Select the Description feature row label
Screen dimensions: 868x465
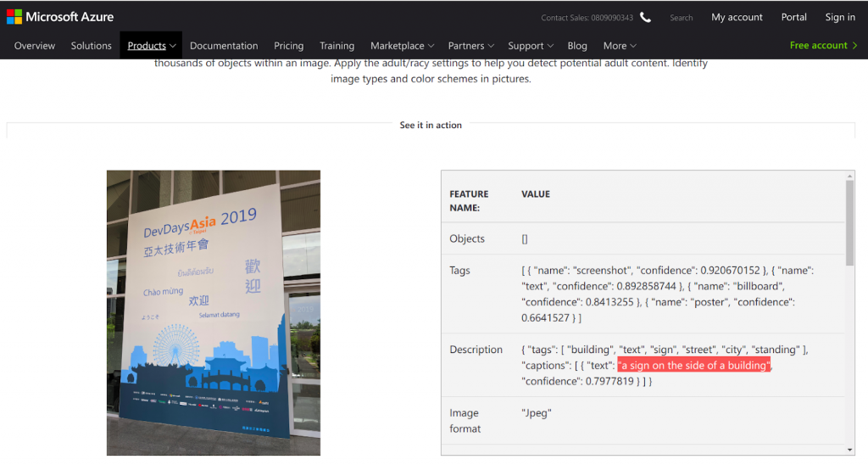[x=476, y=350]
